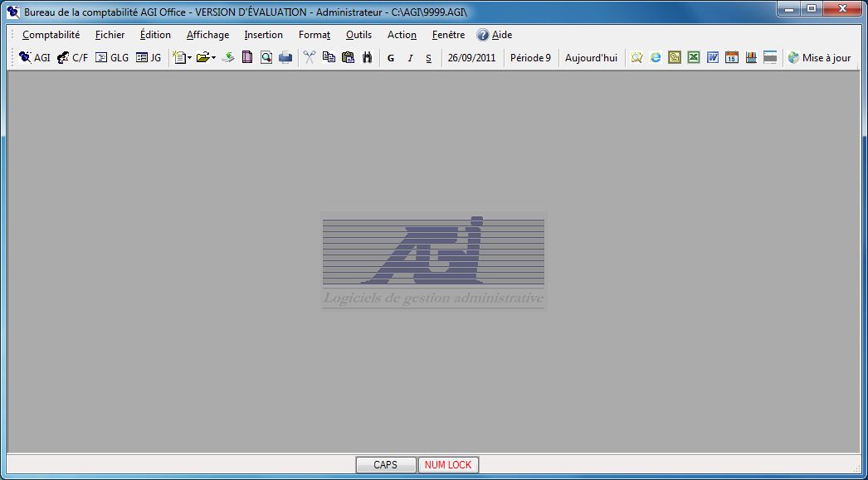Open the C/F clients-fournisseurs module
The width and height of the screenshot is (868, 480).
pyautogui.click(x=72, y=57)
